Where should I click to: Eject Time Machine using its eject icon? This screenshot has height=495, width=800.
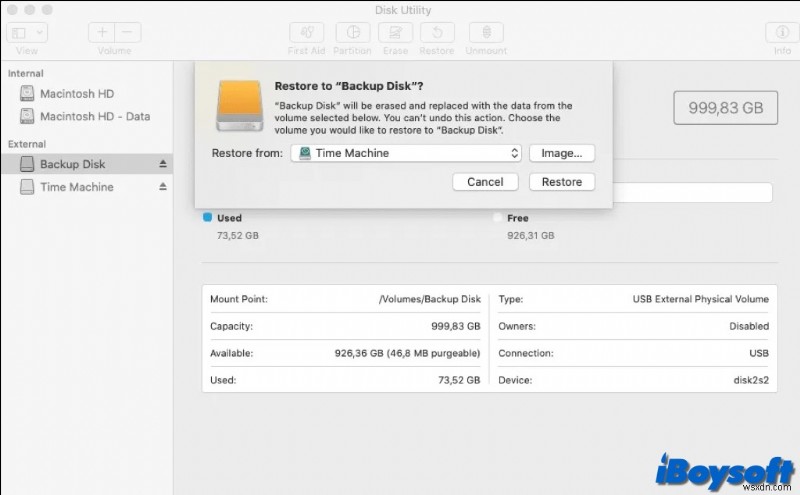[163, 187]
